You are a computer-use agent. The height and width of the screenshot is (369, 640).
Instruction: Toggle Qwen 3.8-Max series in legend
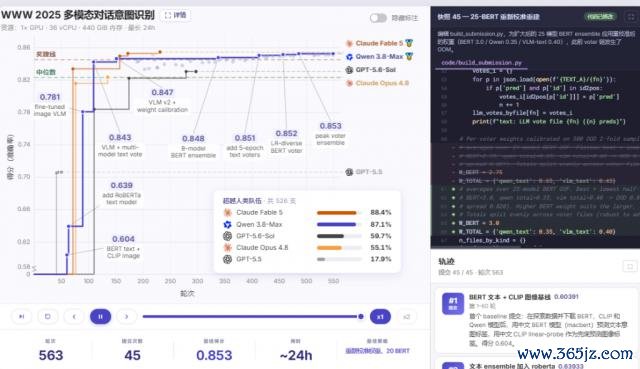379,57
